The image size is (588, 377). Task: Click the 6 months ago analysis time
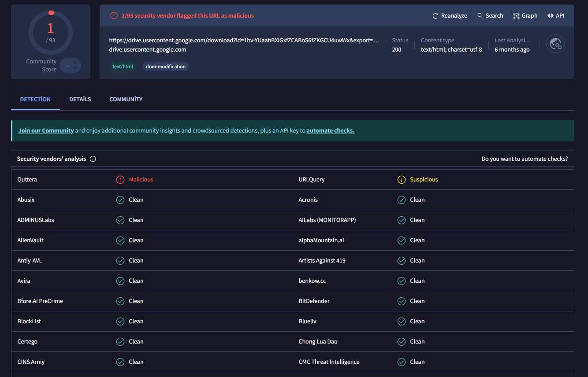click(512, 50)
